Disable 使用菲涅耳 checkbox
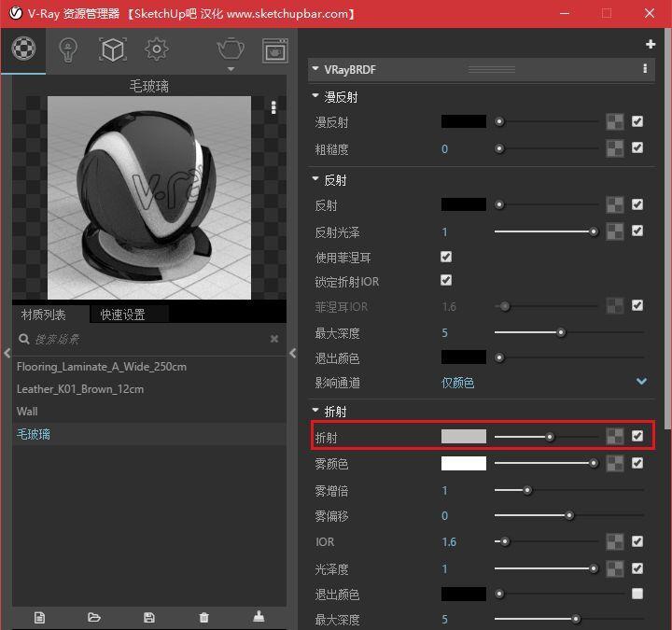The width and height of the screenshot is (672, 630). [446, 257]
